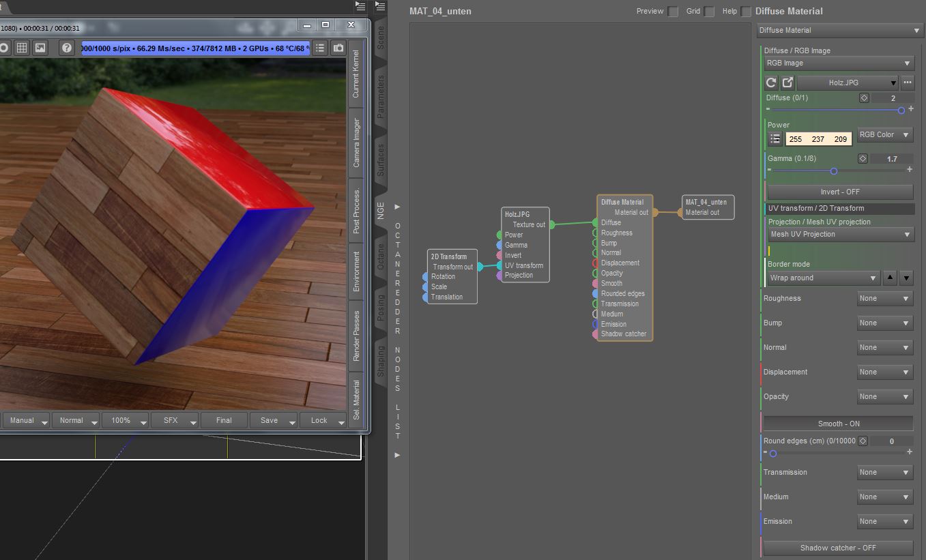Click the Invert - OFF button
Viewport: 926px width, 560px height.
tap(840, 192)
